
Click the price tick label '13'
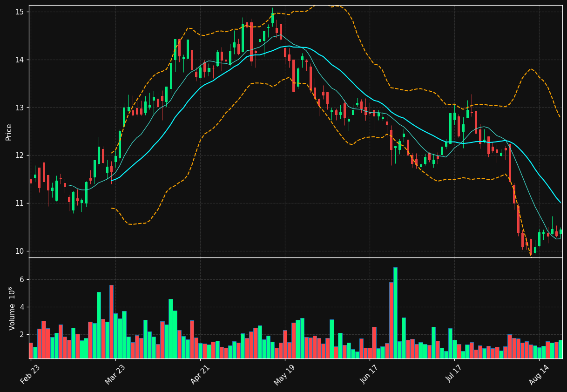(19, 108)
